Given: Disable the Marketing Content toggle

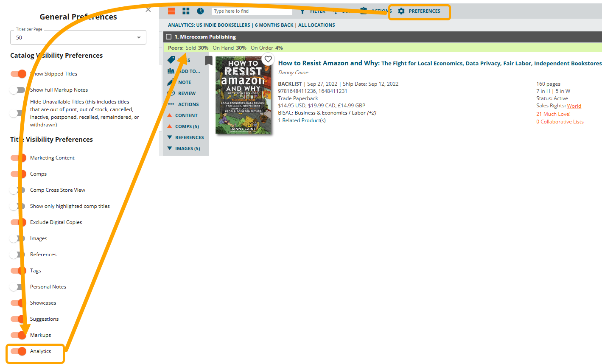Looking at the screenshot, I should [18, 158].
